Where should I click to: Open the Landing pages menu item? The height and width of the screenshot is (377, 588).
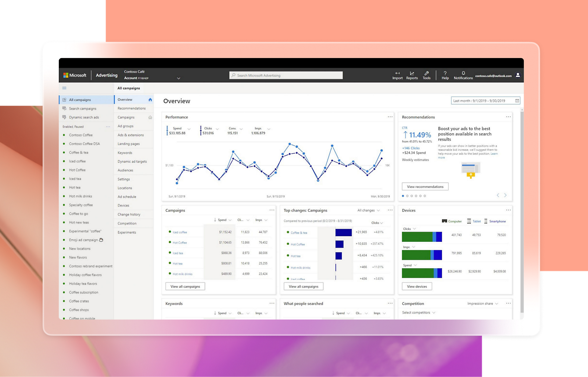(x=129, y=144)
